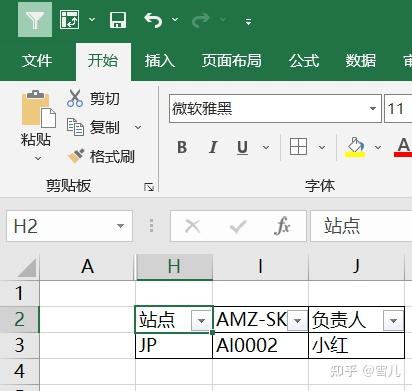Open the 数据 tab
The image size is (412, 391).
(360, 61)
